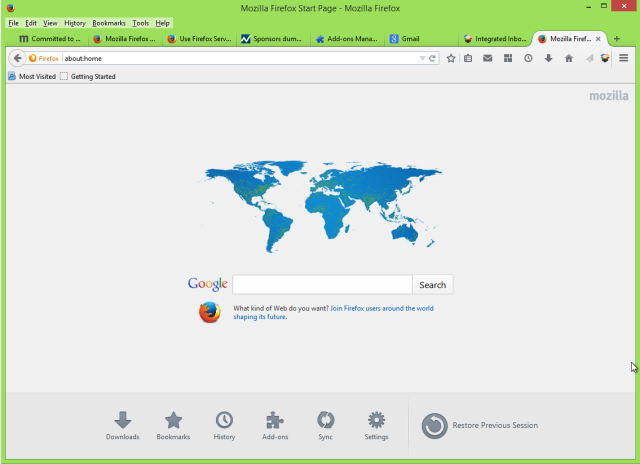Open a new tab with plus button
640x464 pixels.
point(617,39)
